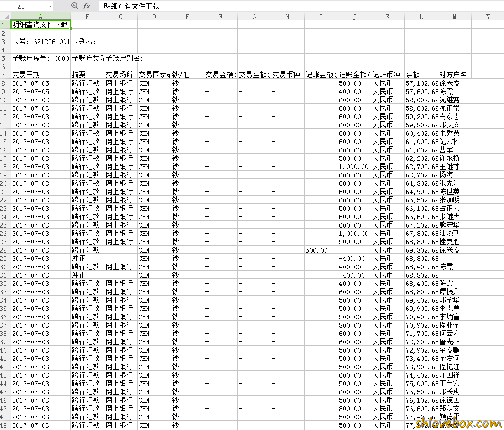Click the 800.00 amount in row 37

[354, 325]
